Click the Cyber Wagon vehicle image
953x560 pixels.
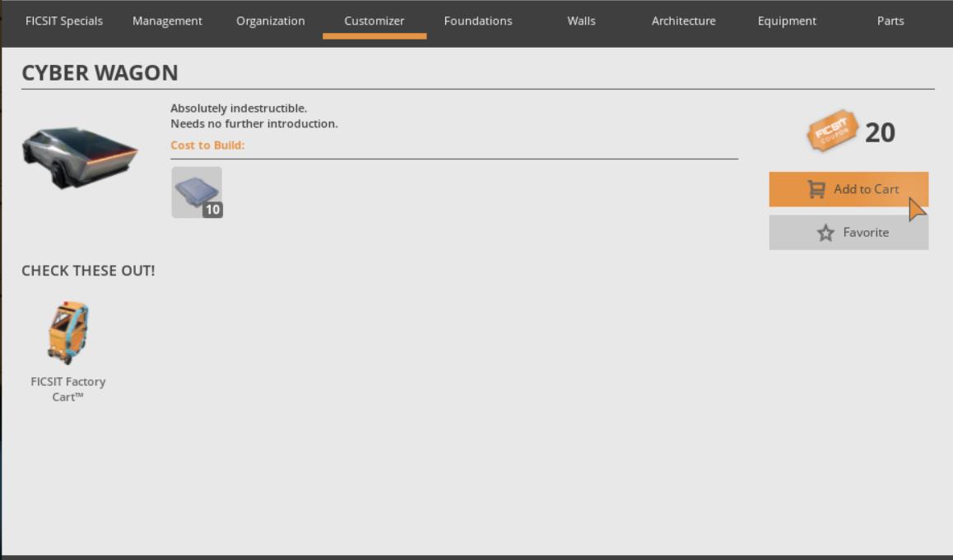coord(80,157)
